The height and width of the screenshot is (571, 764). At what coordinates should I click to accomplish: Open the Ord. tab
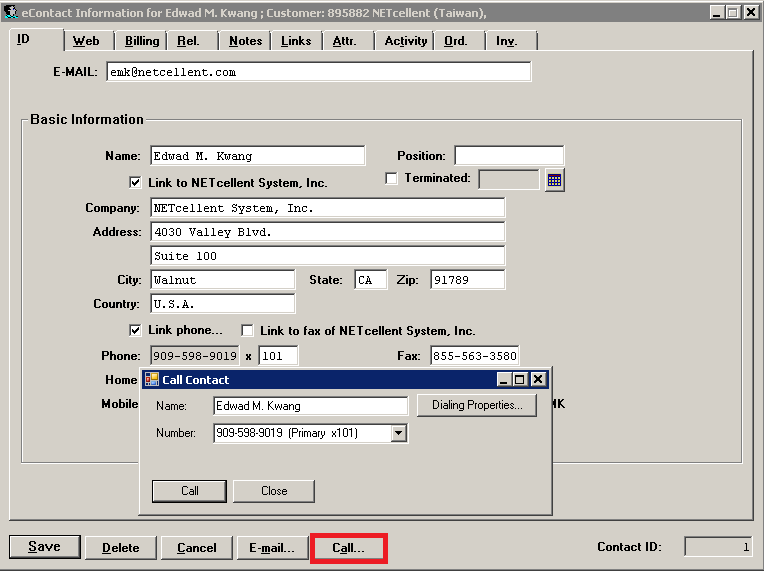[x=459, y=41]
